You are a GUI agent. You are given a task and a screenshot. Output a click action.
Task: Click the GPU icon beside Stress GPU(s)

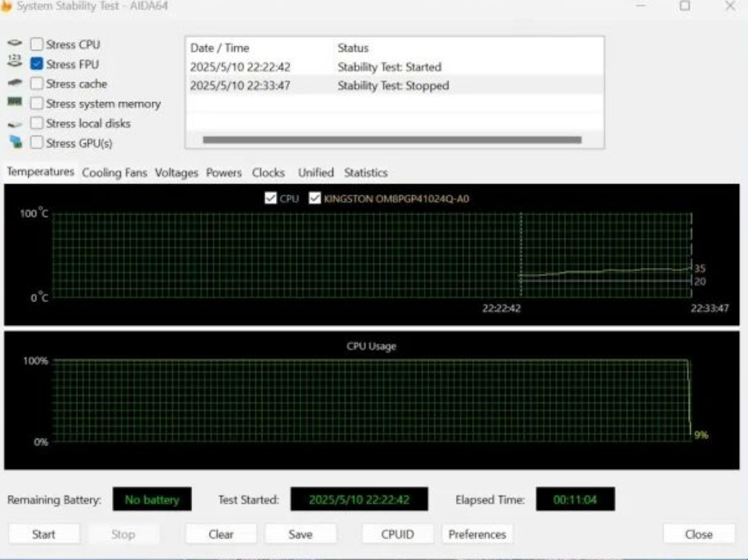14,142
